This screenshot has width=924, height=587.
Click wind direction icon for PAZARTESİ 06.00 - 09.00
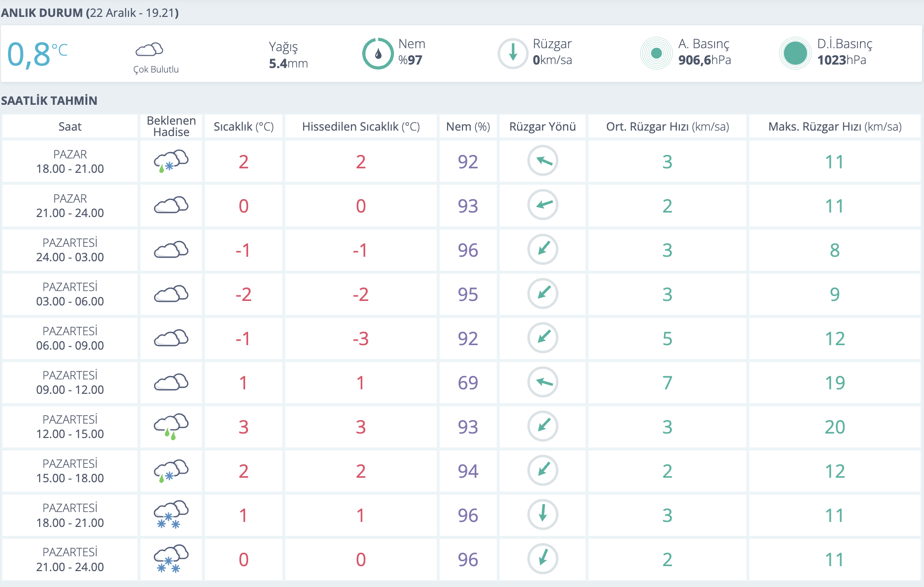point(543,338)
